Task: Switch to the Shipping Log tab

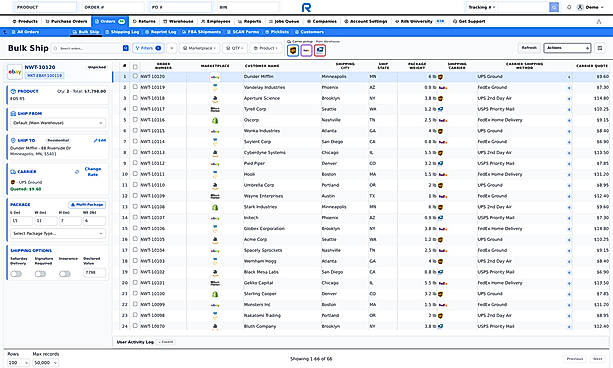Action: coord(122,32)
